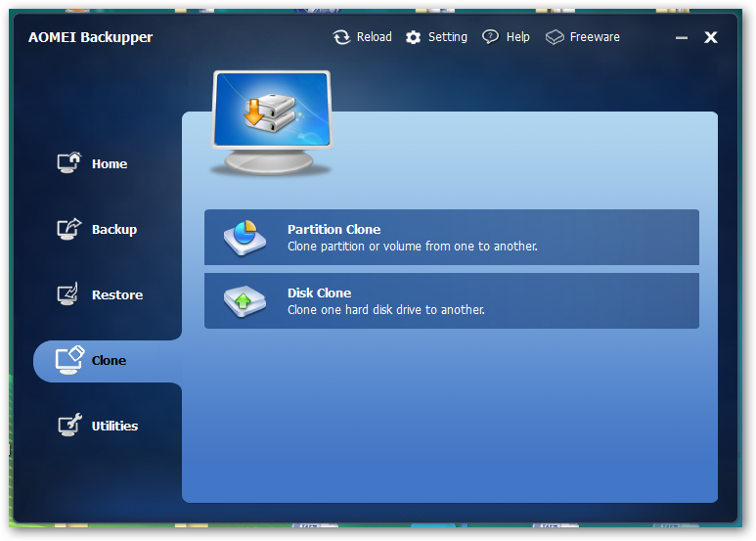The image size is (756, 541).
Task: Click the Freeware text label
Action: click(x=595, y=37)
